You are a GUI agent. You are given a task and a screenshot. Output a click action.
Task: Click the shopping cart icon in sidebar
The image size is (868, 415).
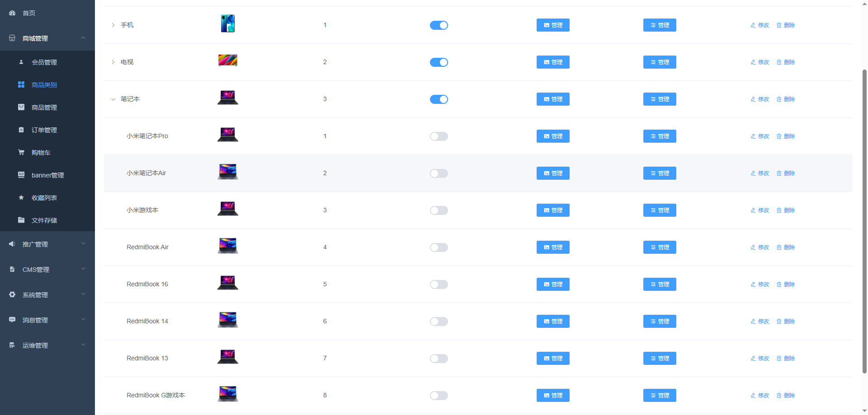coord(21,153)
